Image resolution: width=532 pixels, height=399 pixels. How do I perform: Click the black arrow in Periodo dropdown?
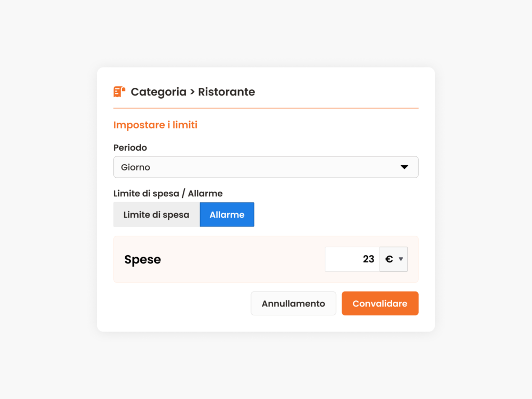tap(404, 167)
